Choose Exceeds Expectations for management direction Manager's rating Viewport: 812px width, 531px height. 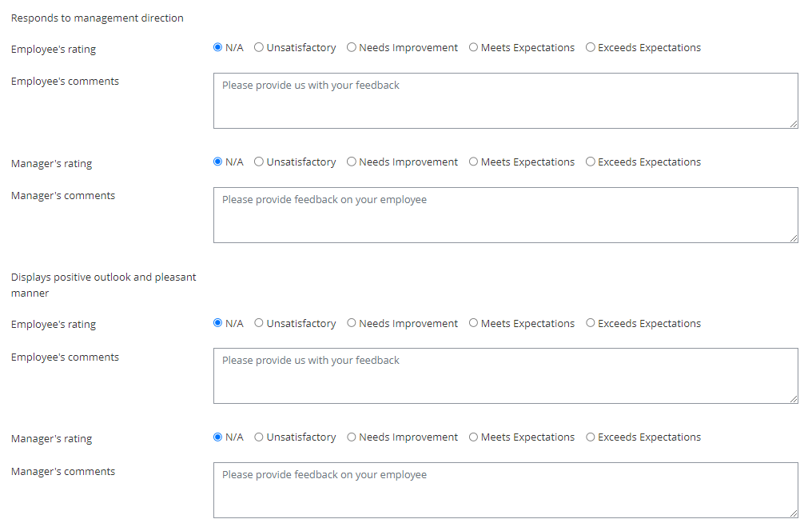[591, 162]
